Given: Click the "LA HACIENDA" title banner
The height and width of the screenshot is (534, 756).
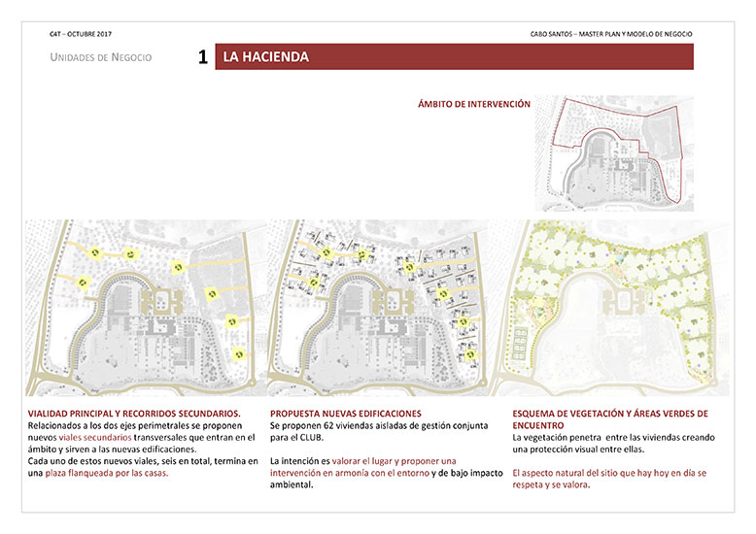Looking at the screenshot, I should click(x=454, y=57).
